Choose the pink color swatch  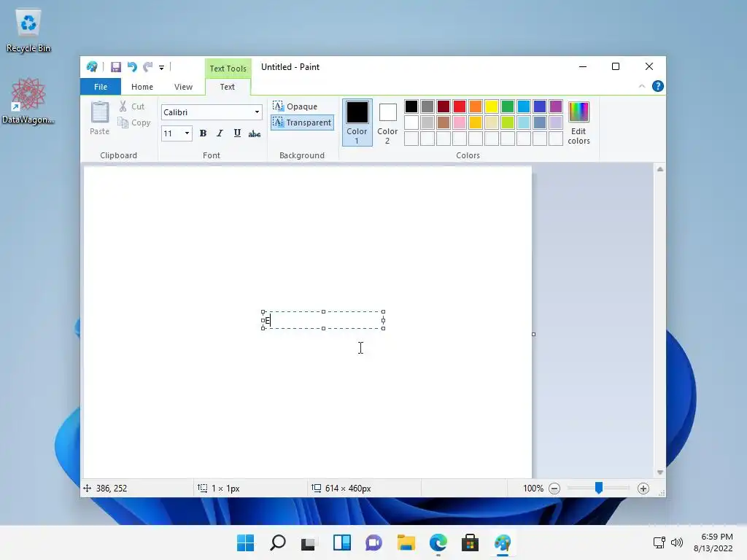coord(460,122)
